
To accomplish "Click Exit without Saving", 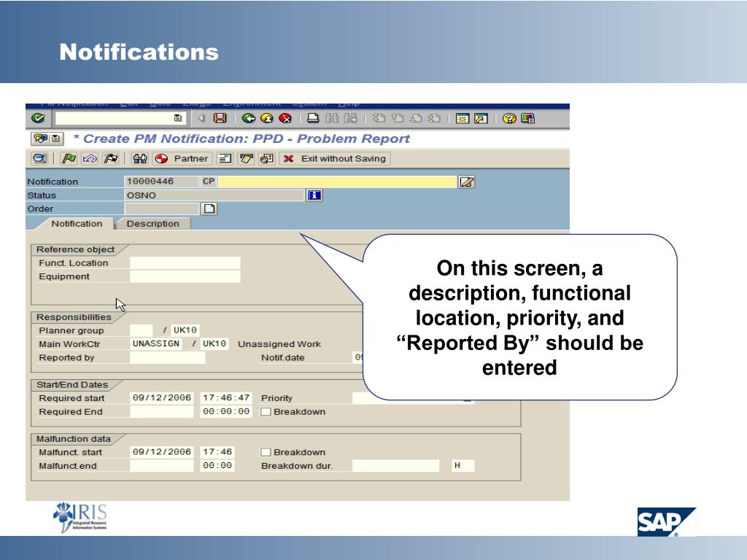I will [336, 158].
